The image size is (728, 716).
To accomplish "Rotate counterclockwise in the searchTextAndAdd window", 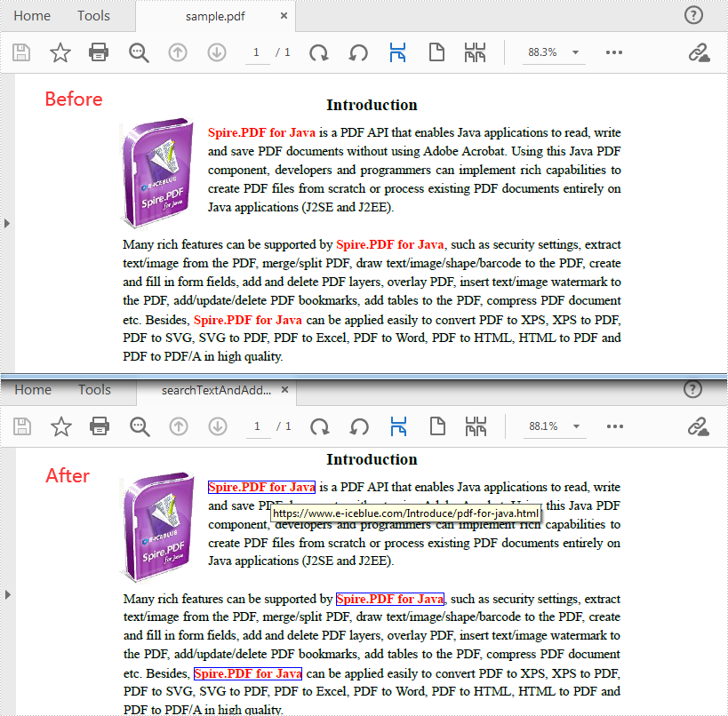I will (359, 427).
